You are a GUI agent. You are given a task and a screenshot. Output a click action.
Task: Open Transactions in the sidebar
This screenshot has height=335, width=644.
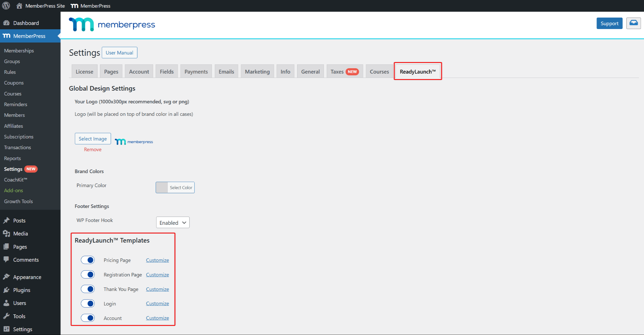[17, 147]
